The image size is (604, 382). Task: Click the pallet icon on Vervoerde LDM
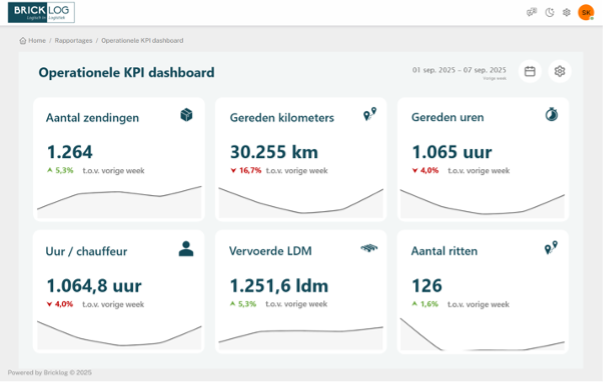(x=369, y=248)
